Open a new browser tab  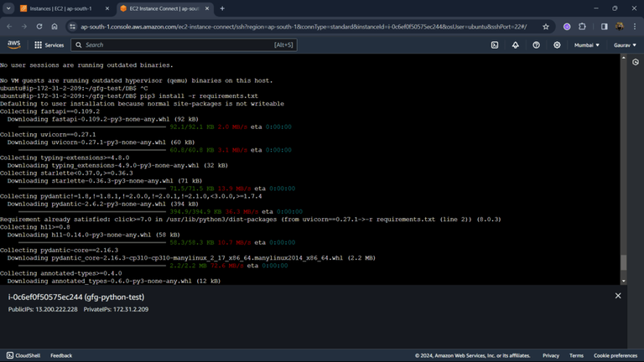(x=222, y=8)
